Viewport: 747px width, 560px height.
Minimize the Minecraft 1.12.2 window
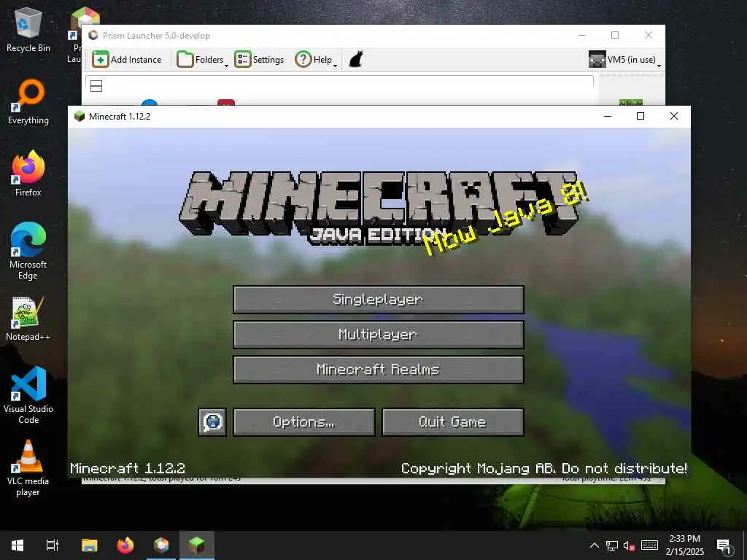[608, 116]
